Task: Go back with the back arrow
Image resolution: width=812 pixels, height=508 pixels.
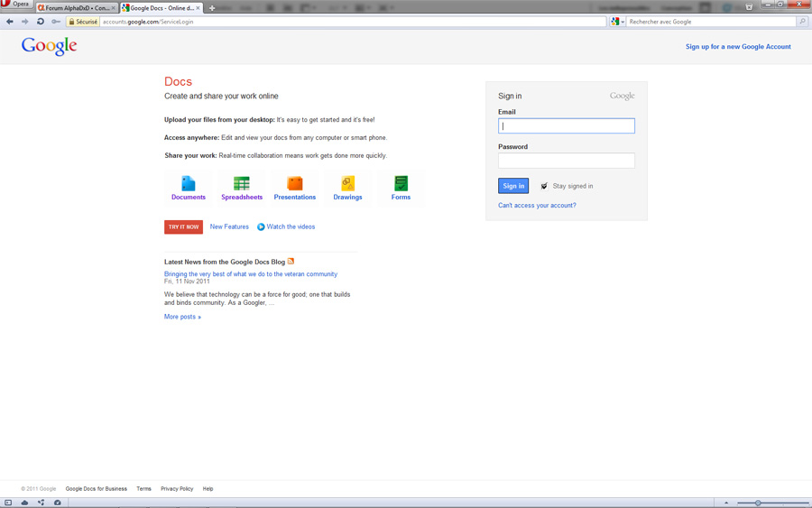Action: click(x=9, y=22)
